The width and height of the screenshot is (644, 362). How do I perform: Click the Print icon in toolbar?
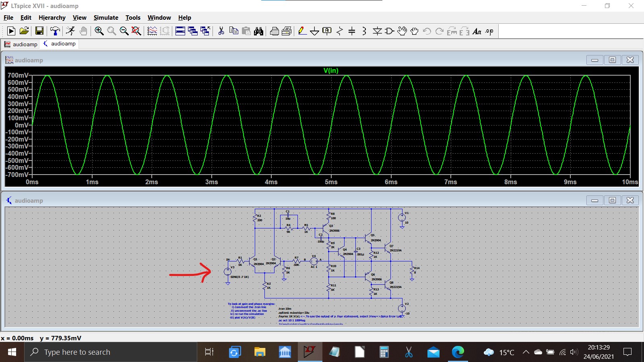pyautogui.click(x=275, y=31)
